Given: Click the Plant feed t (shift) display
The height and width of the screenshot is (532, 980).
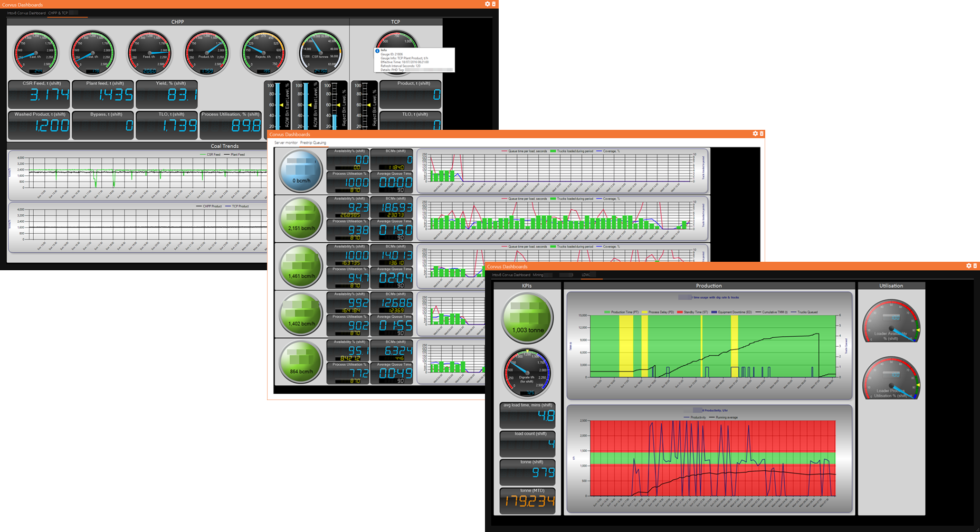Looking at the screenshot, I should (x=103, y=94).
